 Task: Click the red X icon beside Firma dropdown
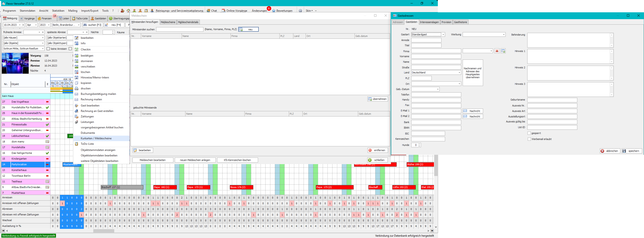pos(497,51)
